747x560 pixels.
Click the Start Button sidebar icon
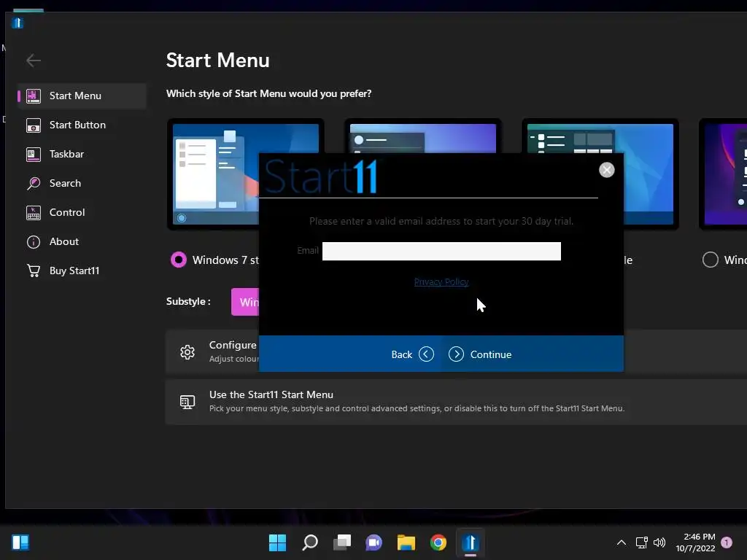coord(34,125)
